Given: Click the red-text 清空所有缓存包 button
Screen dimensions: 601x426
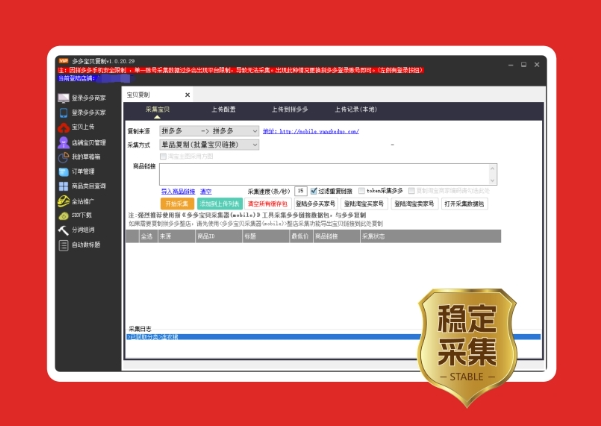Looking at the screenshot, I should (267, 204).
